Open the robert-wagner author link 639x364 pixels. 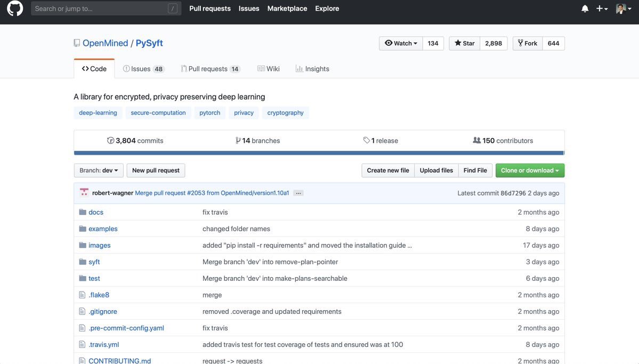click(x=112, y=193)
